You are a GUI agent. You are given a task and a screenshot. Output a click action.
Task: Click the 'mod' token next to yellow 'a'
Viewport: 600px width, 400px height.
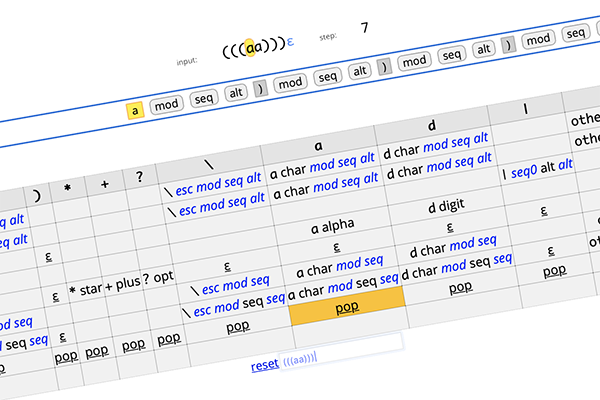tap(167, 107)
